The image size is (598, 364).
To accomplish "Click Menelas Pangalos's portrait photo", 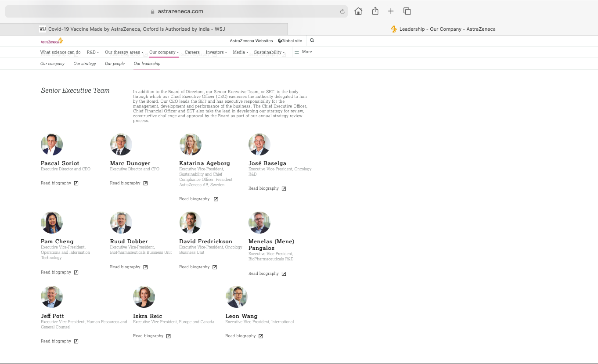I will [259, 223].
